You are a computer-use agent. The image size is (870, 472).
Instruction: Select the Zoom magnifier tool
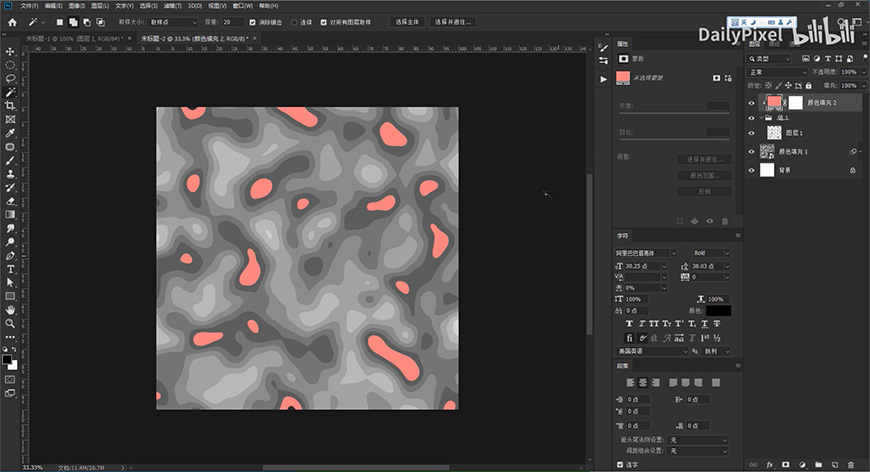pos(10,323)
